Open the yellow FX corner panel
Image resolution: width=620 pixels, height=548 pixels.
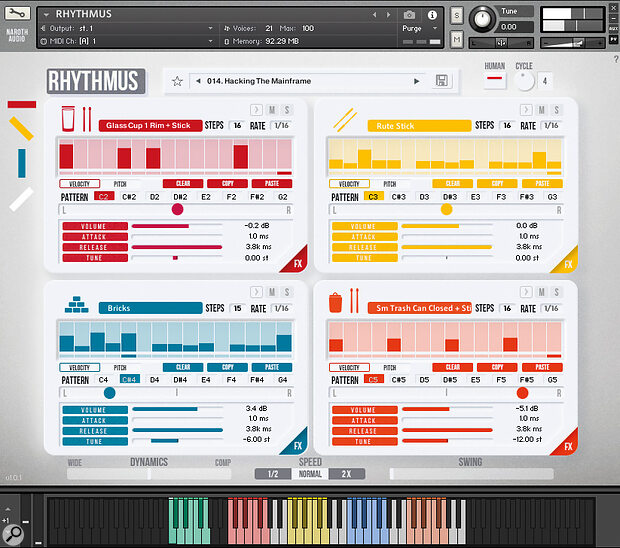click(567, 263)
